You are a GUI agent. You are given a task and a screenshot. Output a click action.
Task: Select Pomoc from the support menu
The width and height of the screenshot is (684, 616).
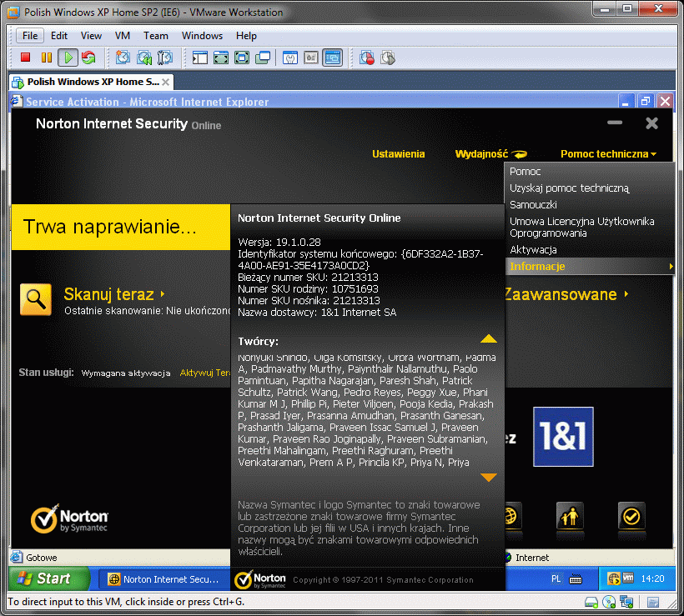(x=526, y=172)
